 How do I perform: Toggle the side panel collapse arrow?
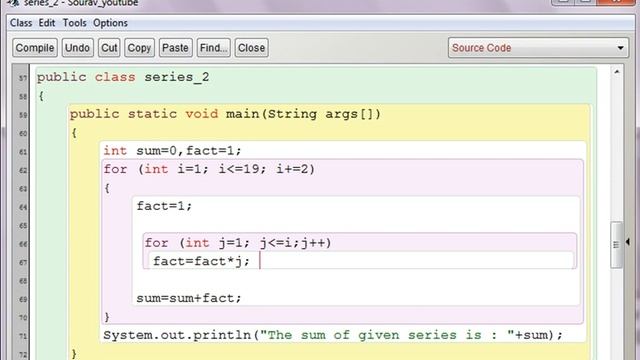click(628, 242)
